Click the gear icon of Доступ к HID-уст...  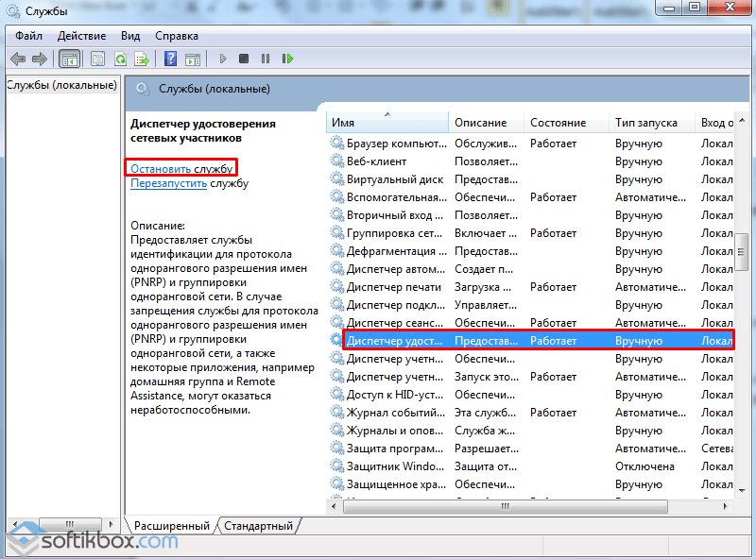coord(336,394)
